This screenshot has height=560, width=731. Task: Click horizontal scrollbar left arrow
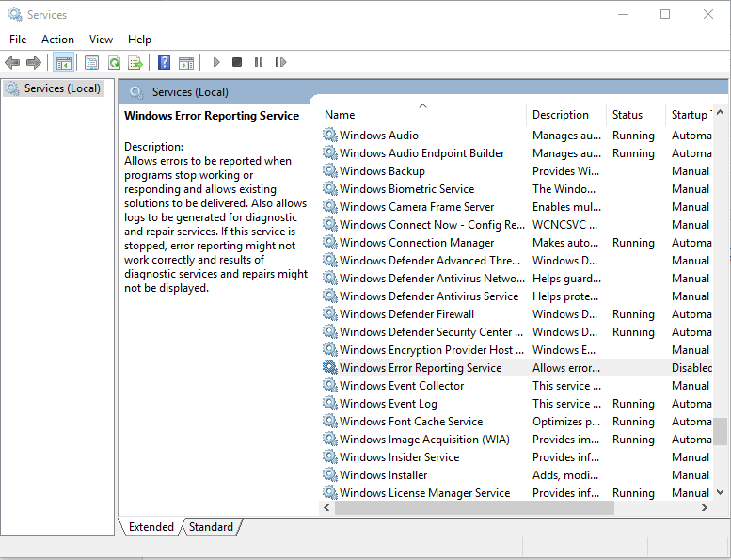[x=326, y=508]
